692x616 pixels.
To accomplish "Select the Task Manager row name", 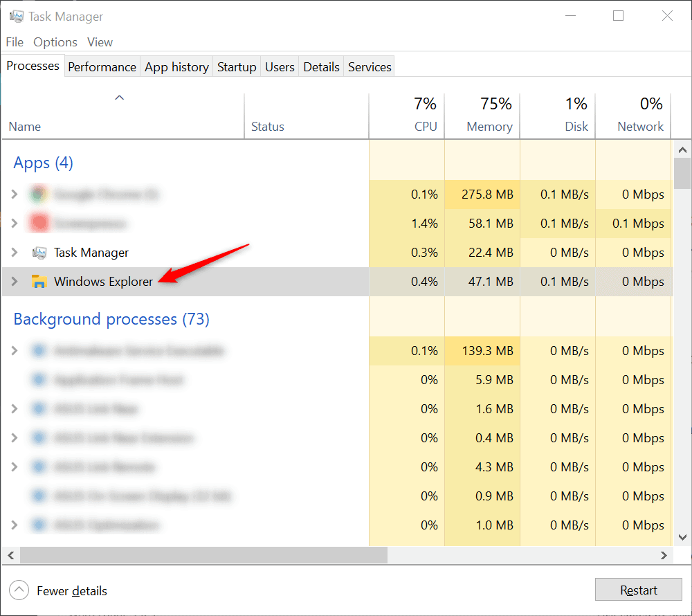I will [x=91, y=253].
